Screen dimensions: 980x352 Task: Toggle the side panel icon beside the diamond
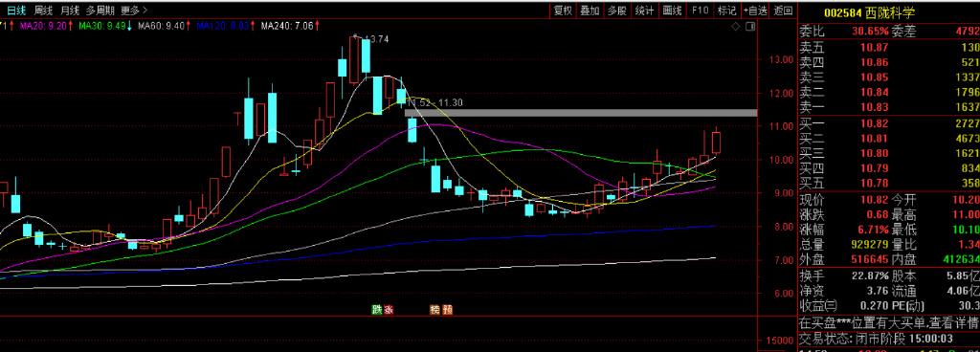pos(750,27)
